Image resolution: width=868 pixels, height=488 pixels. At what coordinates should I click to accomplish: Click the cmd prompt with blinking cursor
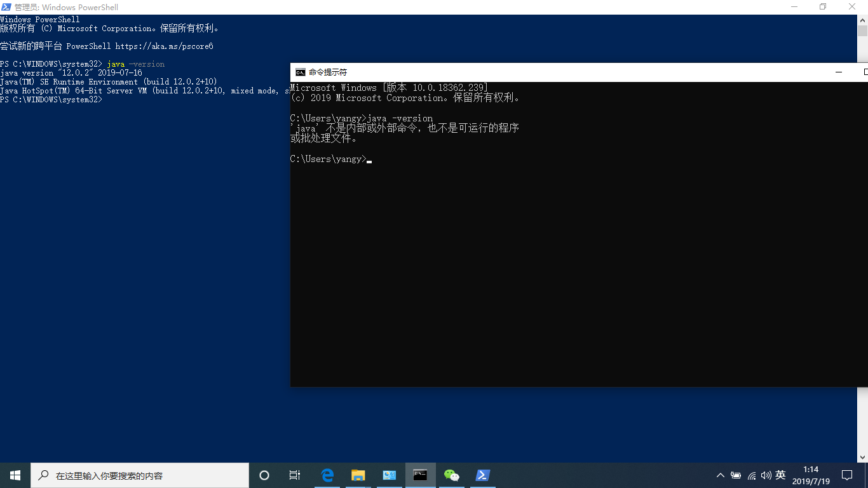point(331,159)
